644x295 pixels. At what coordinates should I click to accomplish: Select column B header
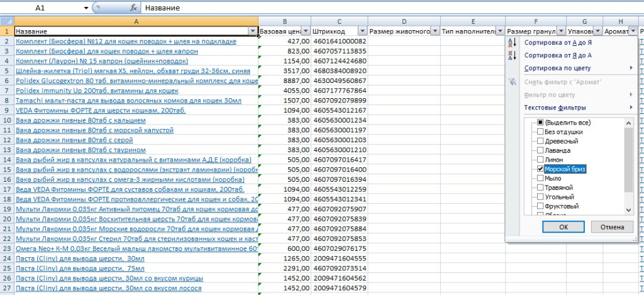285,21
